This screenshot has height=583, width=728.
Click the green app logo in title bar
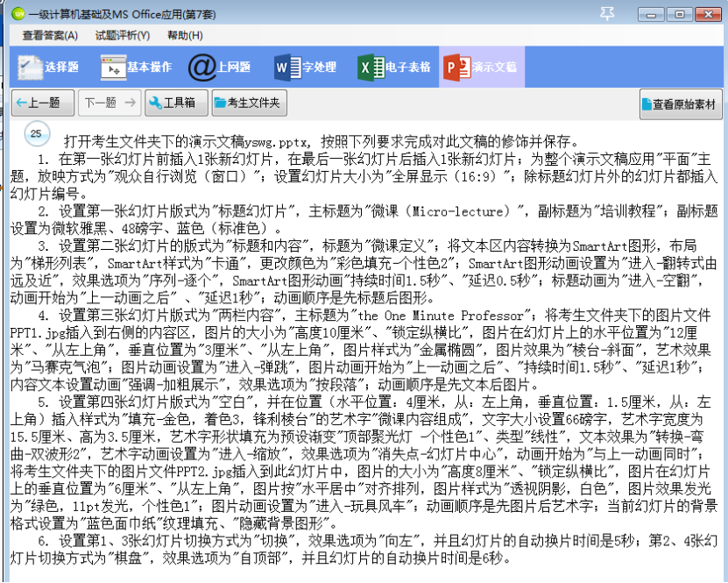(x=18, y=14)
